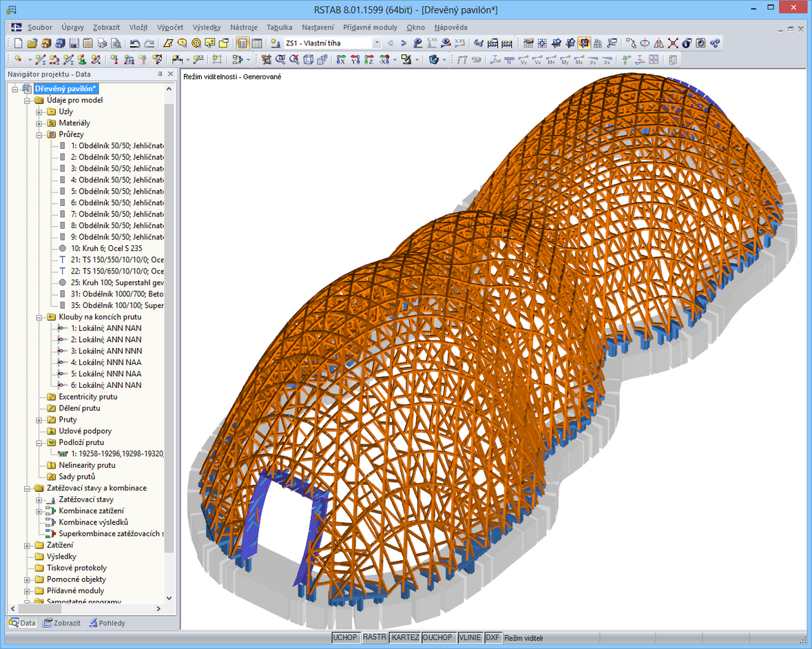The width and height of the screenshot is (812, 649).
Task: Show view in Y direction
Action: tap(355, 59)
